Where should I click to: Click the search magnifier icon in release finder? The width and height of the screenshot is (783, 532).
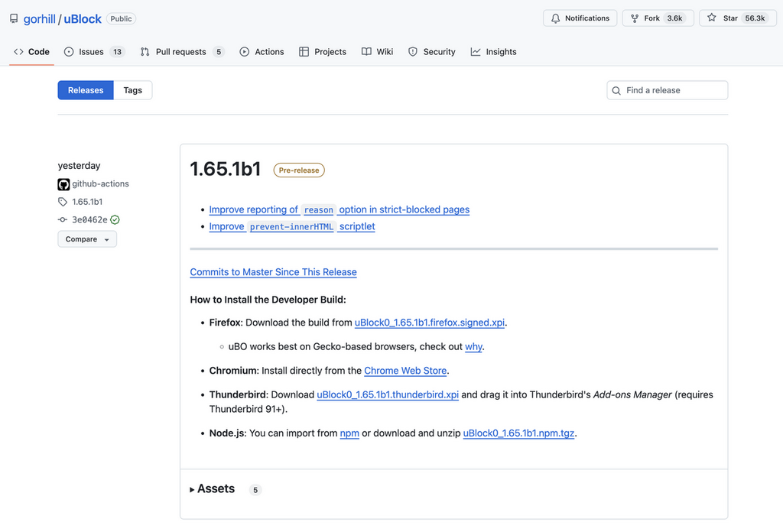[x=616, y=90]
